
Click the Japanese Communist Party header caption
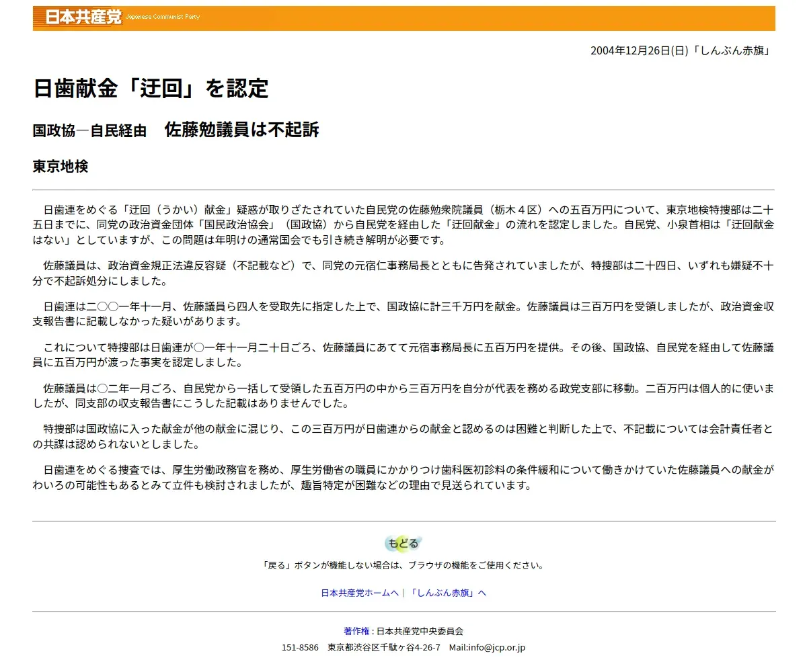163,17
